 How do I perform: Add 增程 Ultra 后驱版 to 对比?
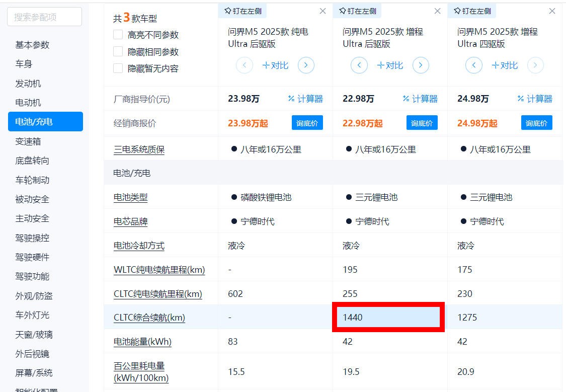[x=390, y=65]
